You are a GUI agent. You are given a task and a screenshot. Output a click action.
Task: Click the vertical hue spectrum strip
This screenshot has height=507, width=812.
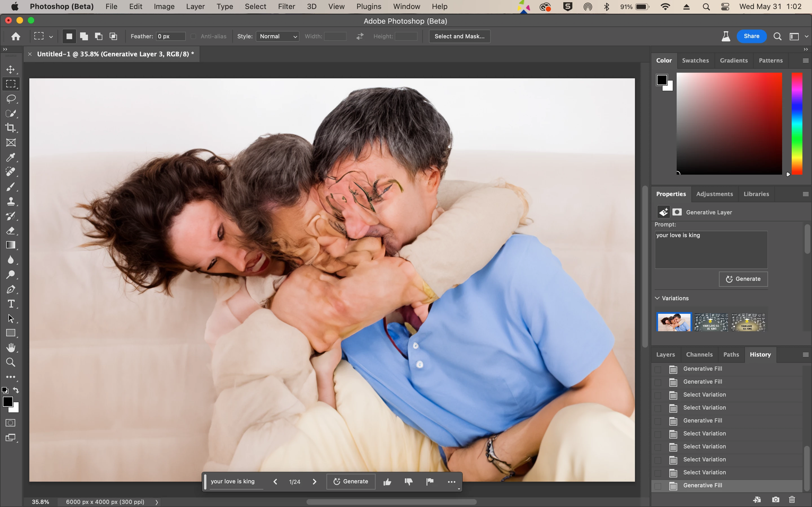pyautogui.click(x=797, y=123)
